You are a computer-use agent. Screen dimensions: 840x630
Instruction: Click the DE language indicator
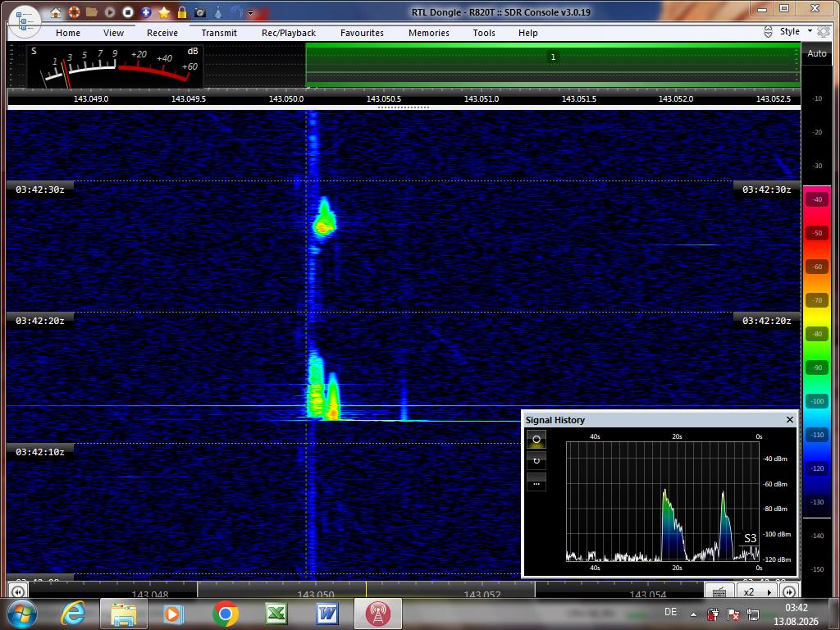pyautogui.click(x=670, y=612)
